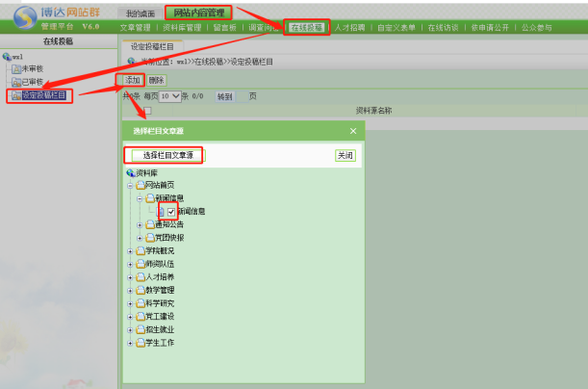
Task: Click the 未审核 list icon in sidebar
Action: (x=13, y=69)
